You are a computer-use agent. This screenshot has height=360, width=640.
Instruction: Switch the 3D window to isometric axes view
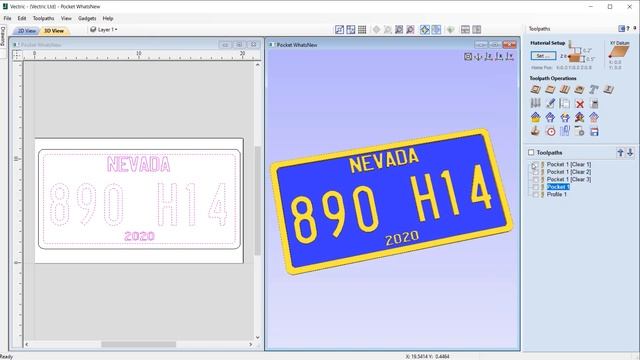pos(478,56)
